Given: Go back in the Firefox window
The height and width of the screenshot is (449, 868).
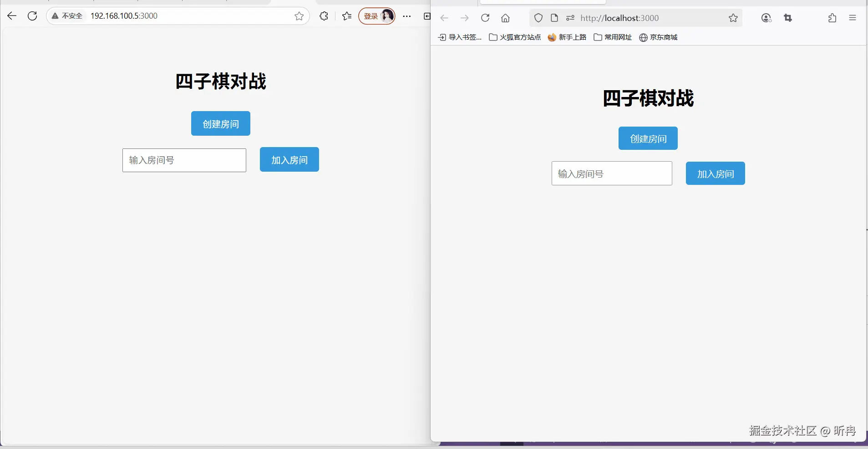Looking at the screenshot, I should pos(444,18).
